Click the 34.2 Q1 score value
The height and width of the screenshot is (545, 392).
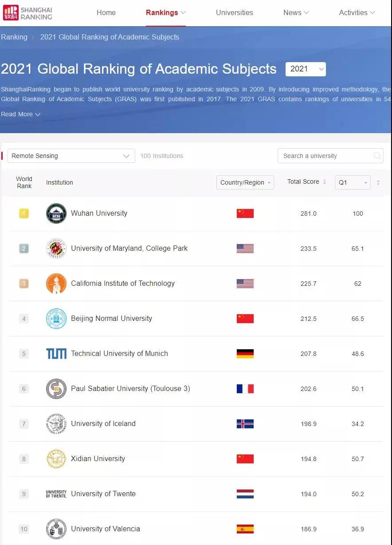point(358,424)
